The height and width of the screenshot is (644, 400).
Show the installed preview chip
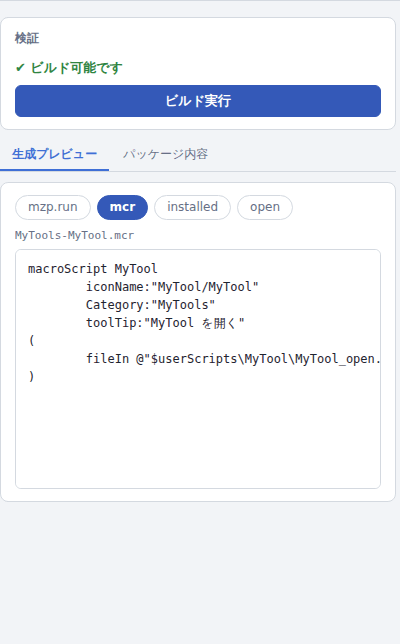192,207
